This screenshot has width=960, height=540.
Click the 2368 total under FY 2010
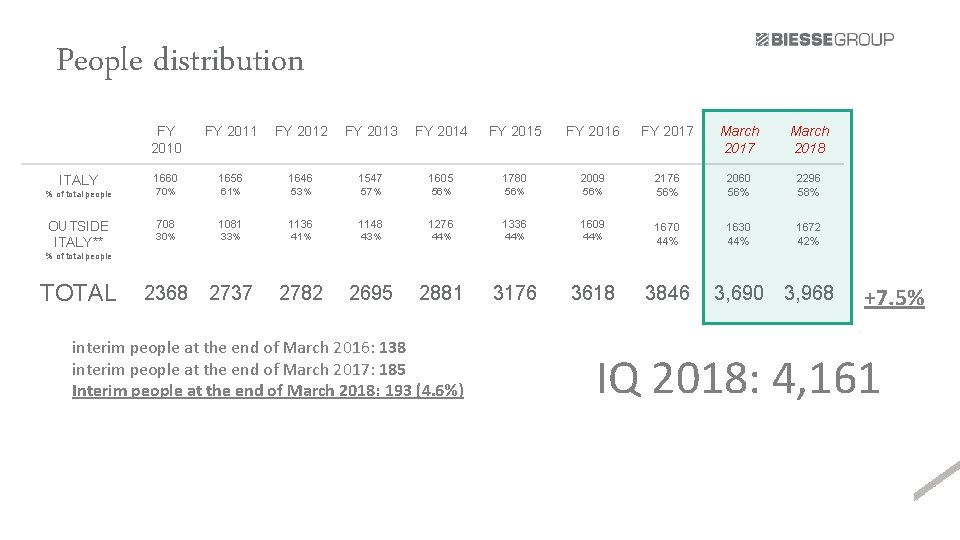(166, 293)
